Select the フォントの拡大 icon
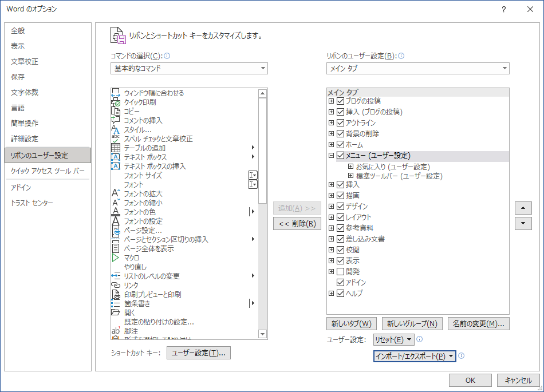 coord(116,193)
